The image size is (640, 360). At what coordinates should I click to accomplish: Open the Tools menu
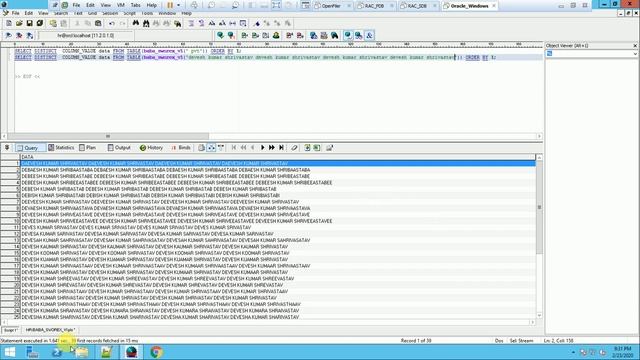(147, 13)
